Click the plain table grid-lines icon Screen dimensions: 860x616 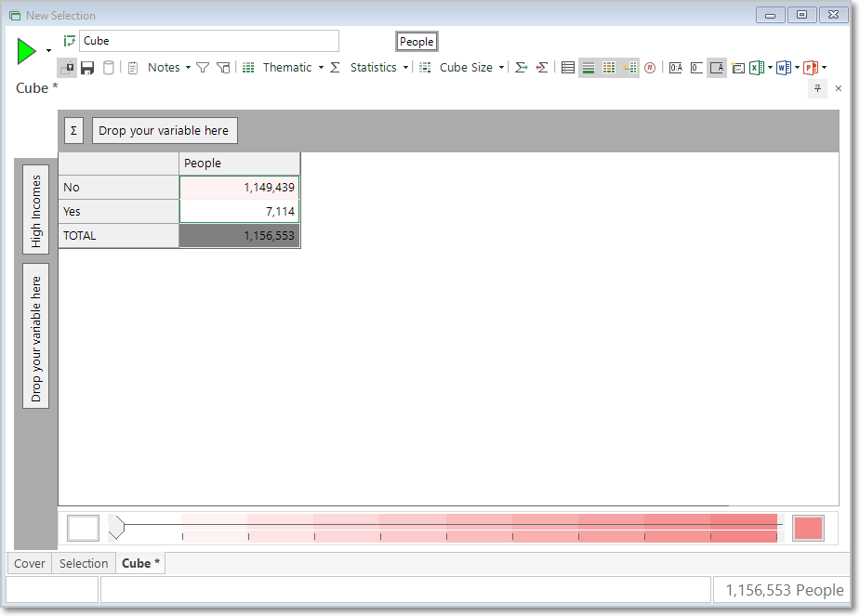[568, 68]
